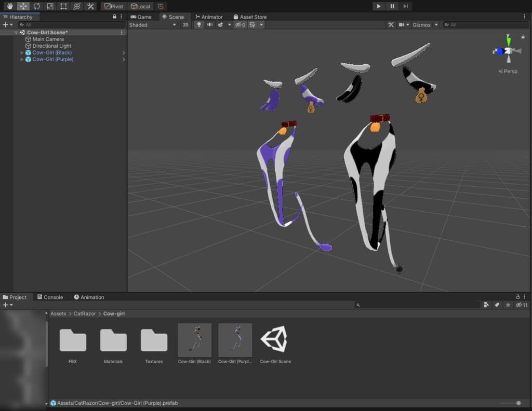Screen dimensions: 532x411
Task: Toggle 2D view mode in Scene
Action: pyautogui.click(x=185, y=25)
